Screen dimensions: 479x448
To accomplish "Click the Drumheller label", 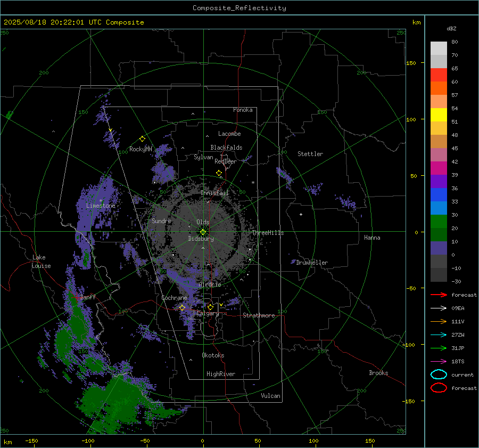I will click(x=312, y=263).
